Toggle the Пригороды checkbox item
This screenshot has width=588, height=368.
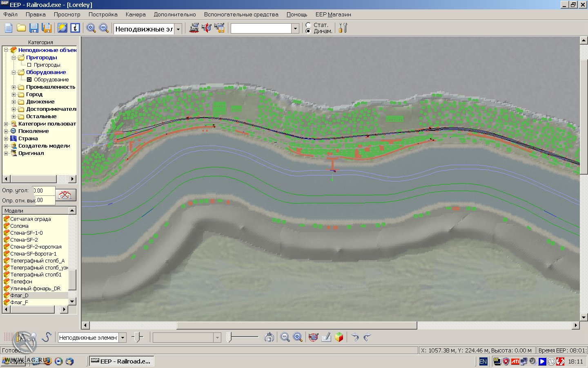[29, 65]
